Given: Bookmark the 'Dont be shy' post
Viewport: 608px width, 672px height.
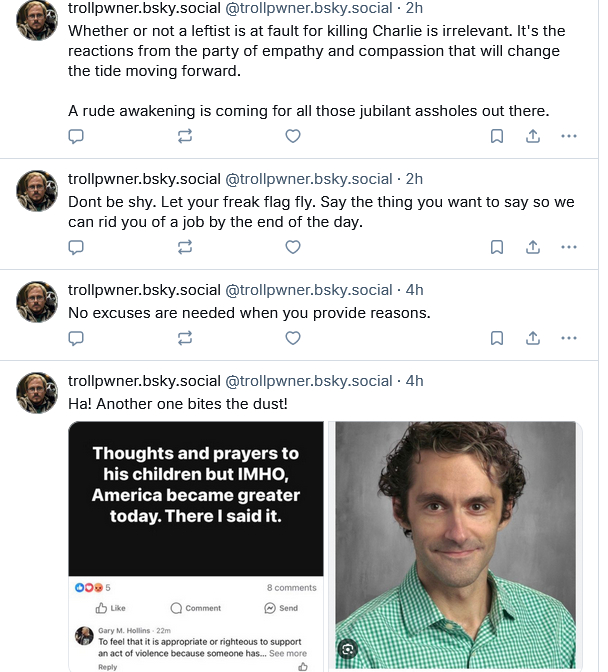Looking at the screenshot, I should [x=497, y=246].
